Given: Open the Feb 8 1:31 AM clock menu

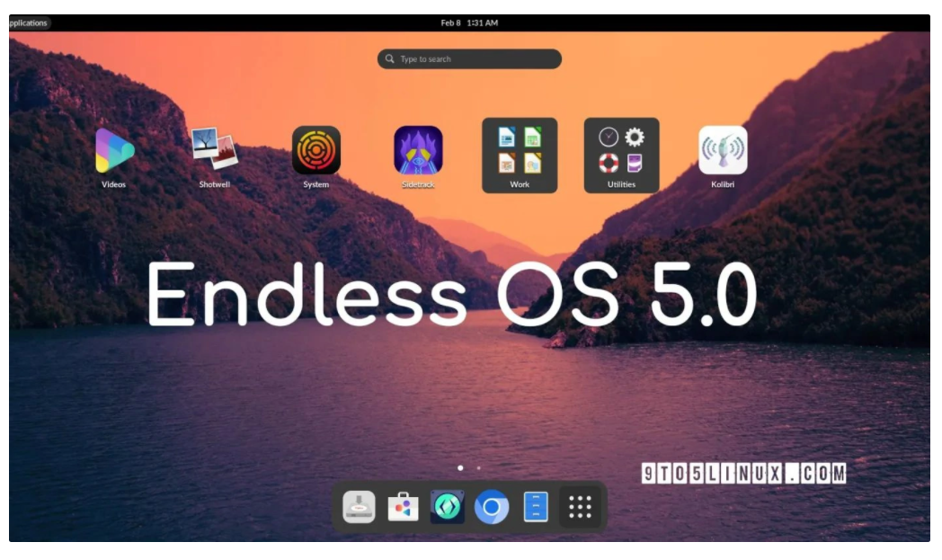Looking at the screenshot, I should coord(469,22).
